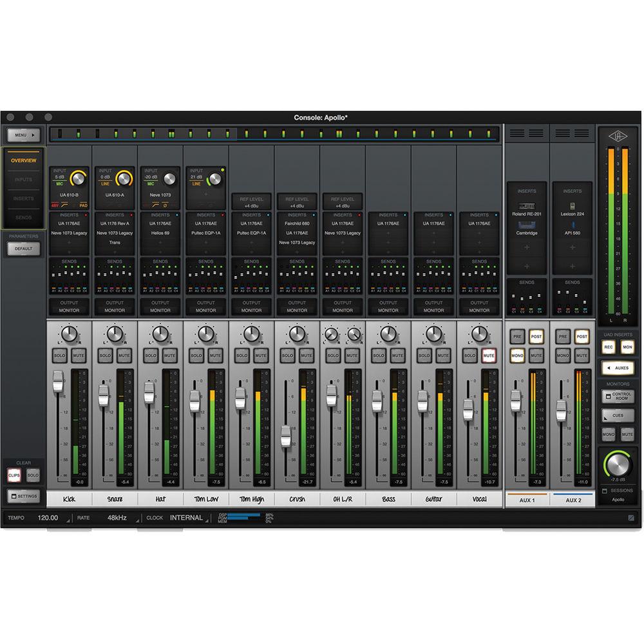
Task: Switch to the INPUTS view tab
Action: pos(24,180)
